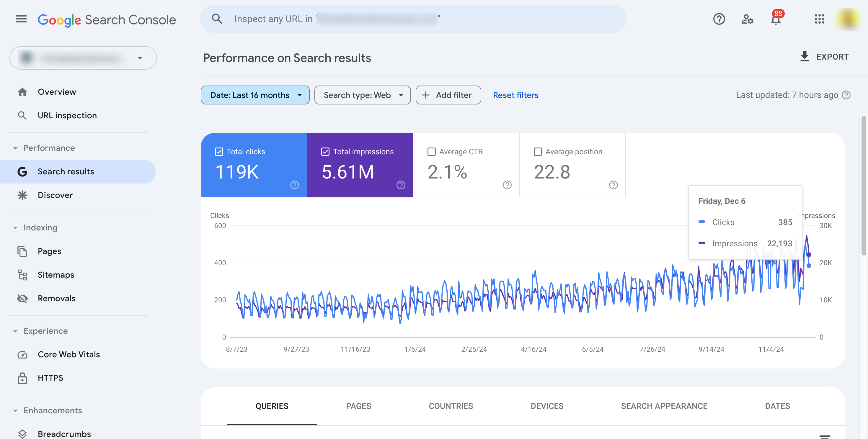
Task: Enable the Average CTR checkbox
Action: coord(431,152)
